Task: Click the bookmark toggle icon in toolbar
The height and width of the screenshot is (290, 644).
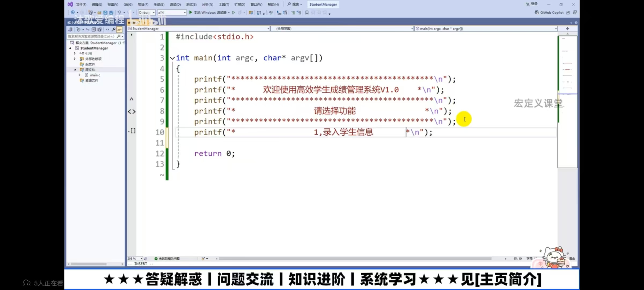Action: [x=307, y=13]
